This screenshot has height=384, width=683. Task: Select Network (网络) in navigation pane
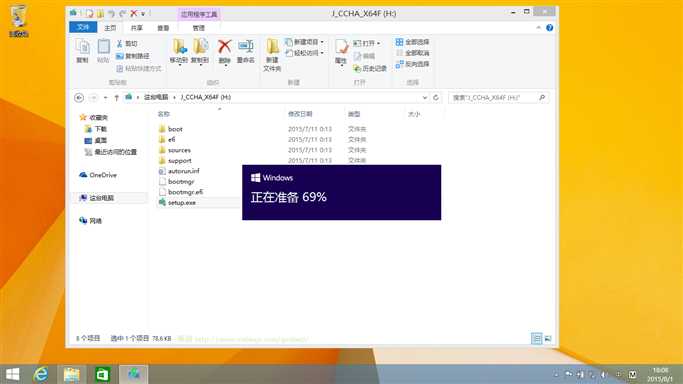(95, 221)
